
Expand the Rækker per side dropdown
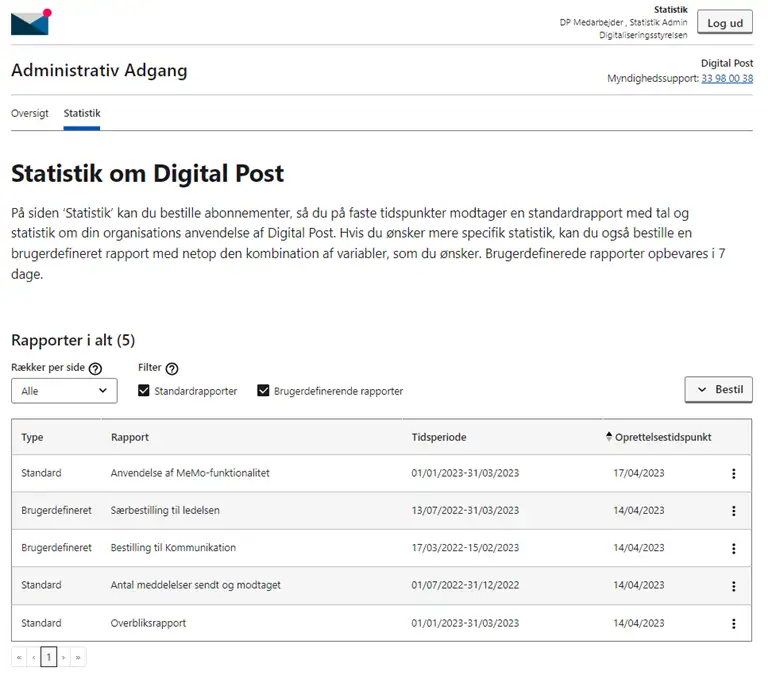pos(64,391)
